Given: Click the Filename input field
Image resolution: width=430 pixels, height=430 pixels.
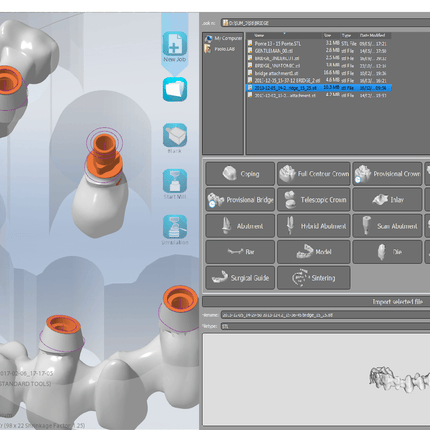Looking at the screenshot, I should click(x=325, y=315).
